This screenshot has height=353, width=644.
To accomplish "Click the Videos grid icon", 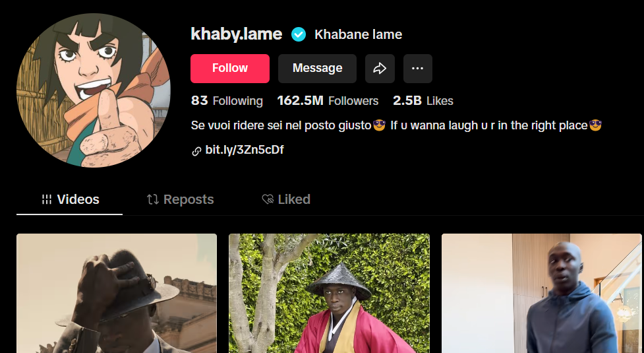I will click(x=47, y=200).
